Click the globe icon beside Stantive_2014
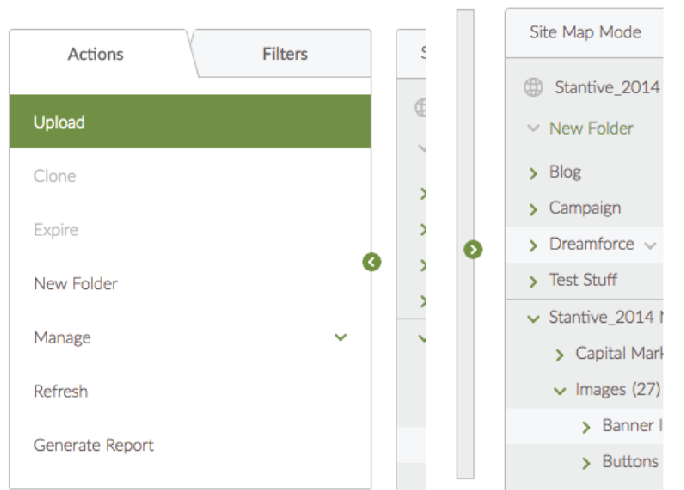The image size is (684, 490). [x=534, y=87]
